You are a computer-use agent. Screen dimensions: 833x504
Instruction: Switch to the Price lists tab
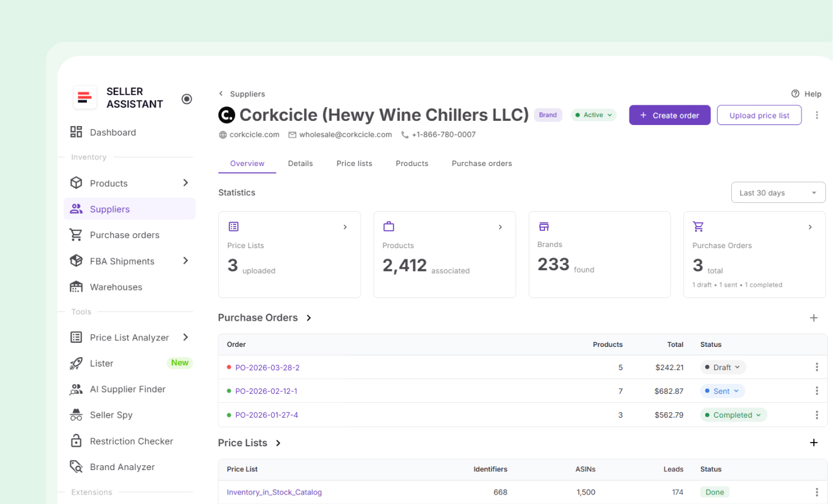coord(354,164)
